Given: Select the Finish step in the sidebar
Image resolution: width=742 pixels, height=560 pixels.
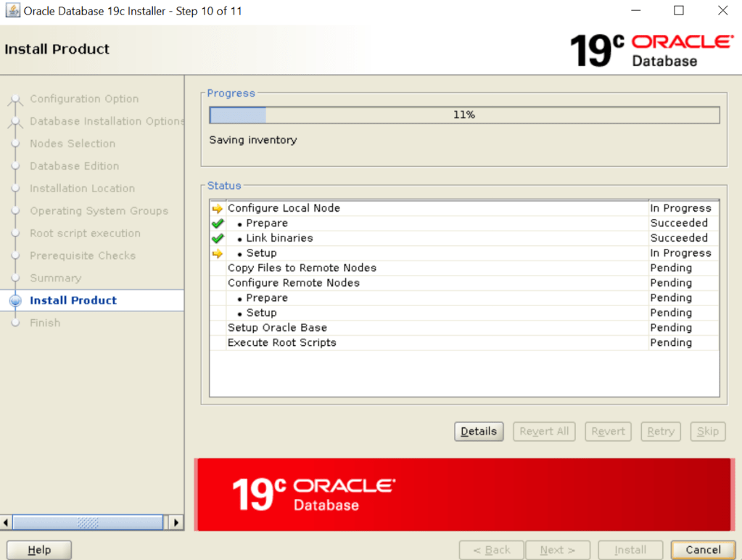Looking at the screenshot, I should pos(45,322).
